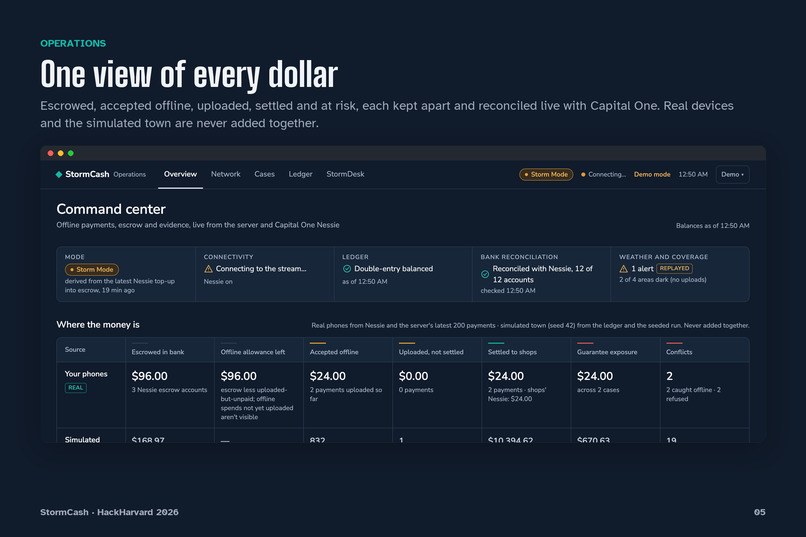Click the 'Settled to shops' column header
The height and width of the screenshot is (537, 806).
click(512, 352)
